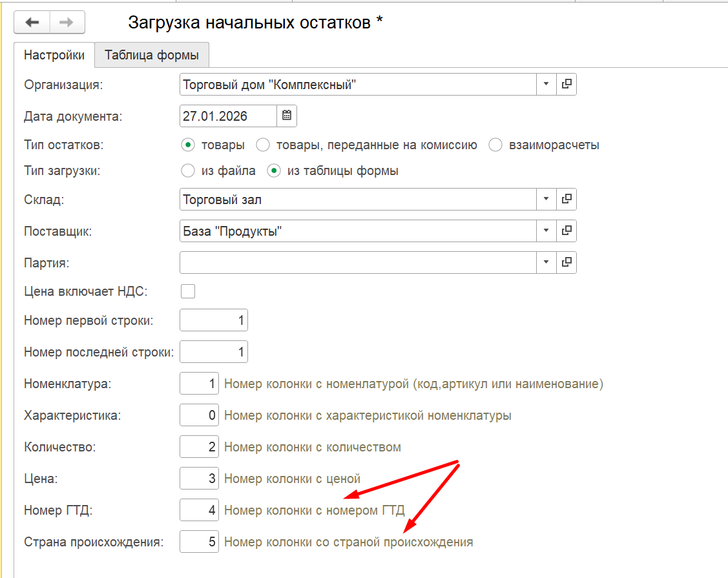Click hint text Номер колонки с номером ГТД
The height and width of the screenshot is (578, 728).
(x=315, y=510)
